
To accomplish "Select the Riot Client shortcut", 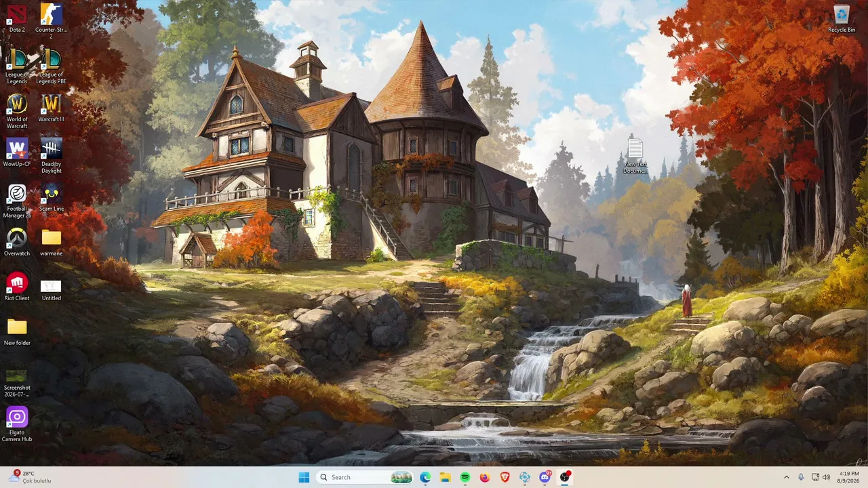I will (17, 287).
